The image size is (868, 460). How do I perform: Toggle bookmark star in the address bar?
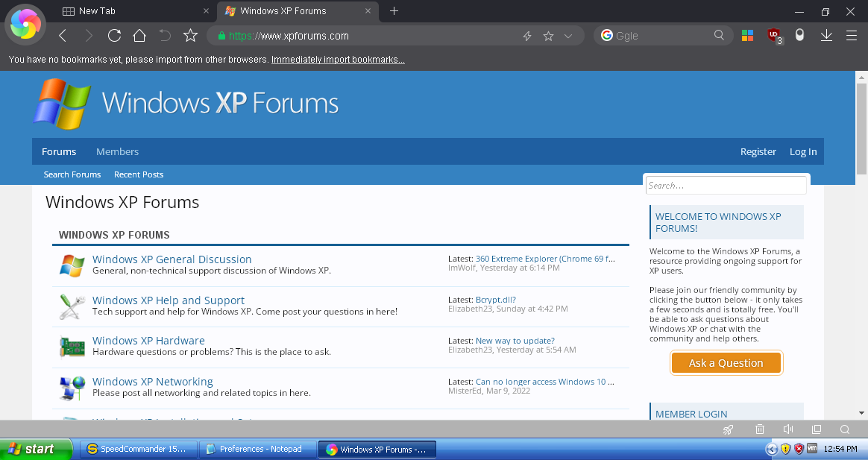[x=548, y=36]
